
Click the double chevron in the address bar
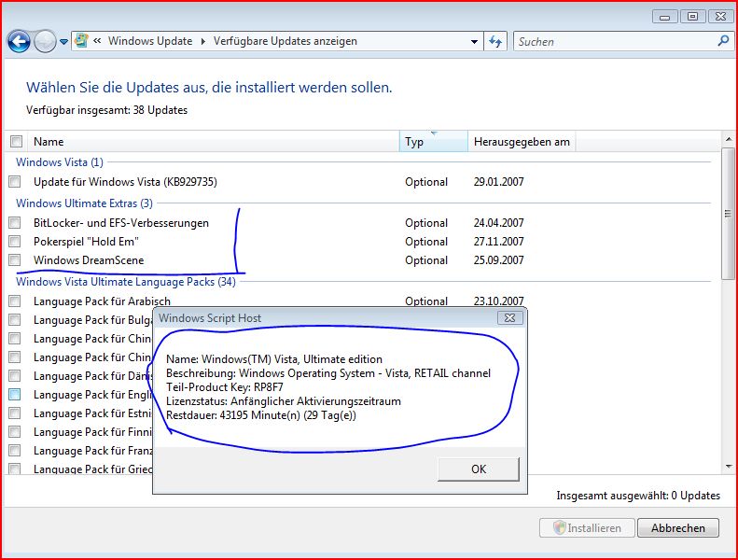click(97, 41)
